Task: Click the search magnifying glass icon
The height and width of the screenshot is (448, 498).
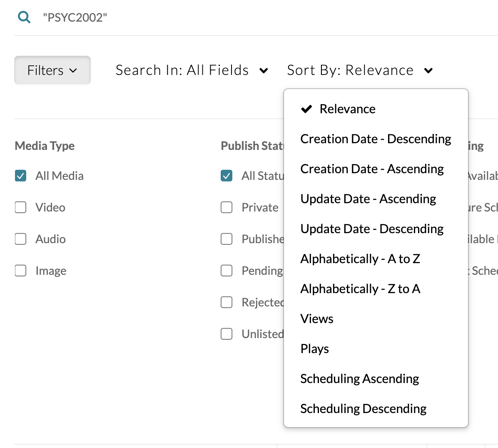Action: [24, 17]
